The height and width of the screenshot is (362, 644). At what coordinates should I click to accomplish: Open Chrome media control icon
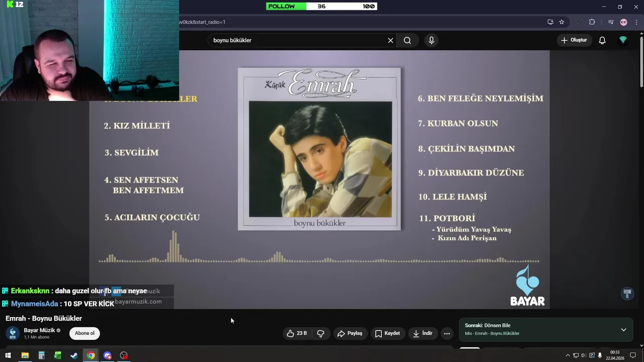(x=611, y=22)
